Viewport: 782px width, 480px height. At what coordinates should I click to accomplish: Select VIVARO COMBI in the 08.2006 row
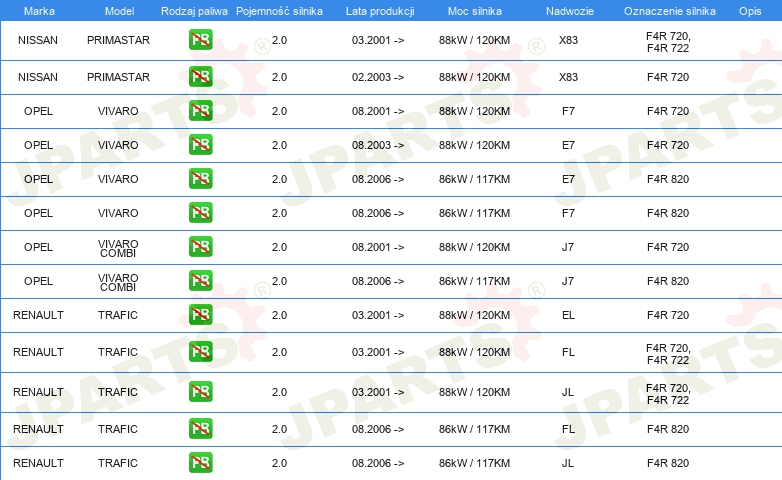point(118,282)
